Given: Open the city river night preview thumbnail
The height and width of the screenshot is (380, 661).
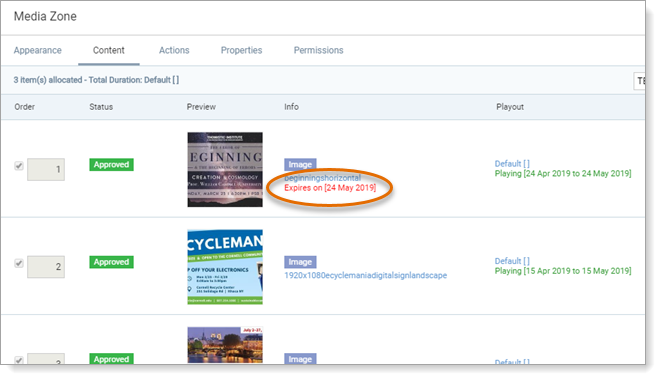Looking at the screenshot, I should pos(225,345).
